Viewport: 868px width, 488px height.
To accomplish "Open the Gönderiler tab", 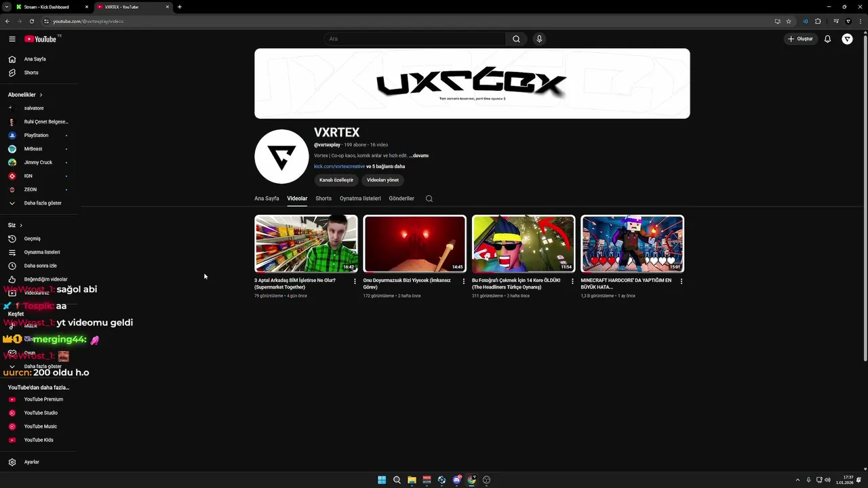I will tap(401, 199).
